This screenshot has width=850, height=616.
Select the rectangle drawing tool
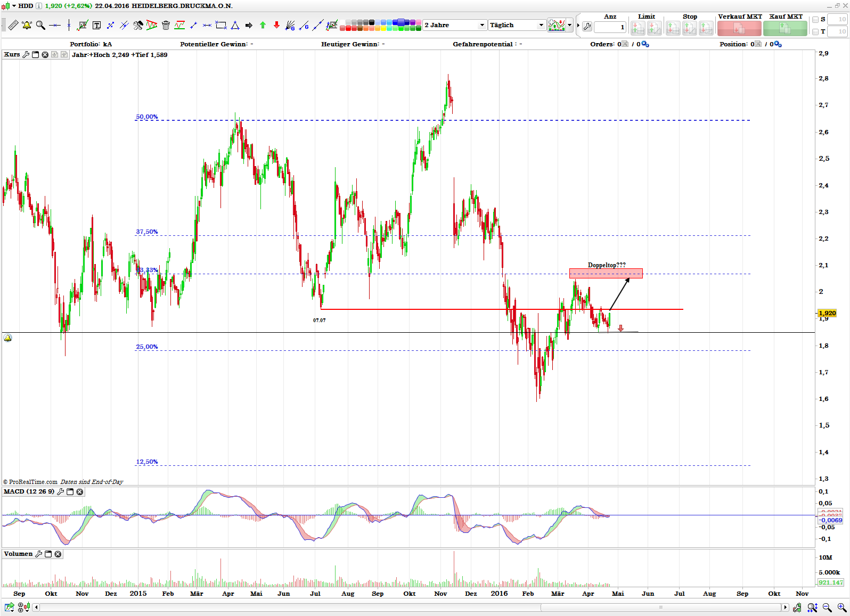pos(221,25)
